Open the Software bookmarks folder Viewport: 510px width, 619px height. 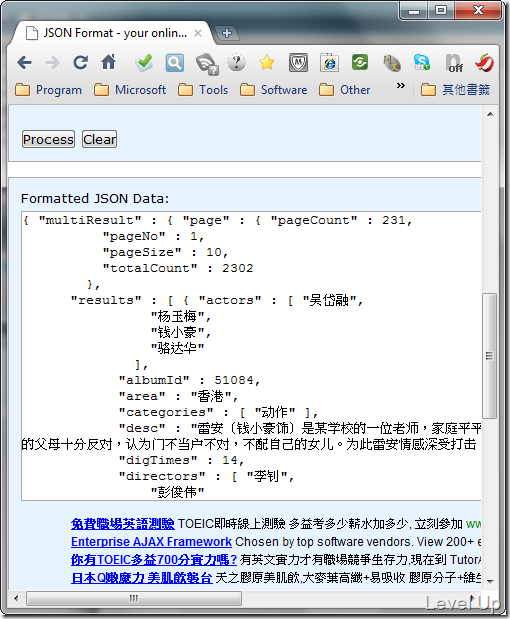click(273, 90)
